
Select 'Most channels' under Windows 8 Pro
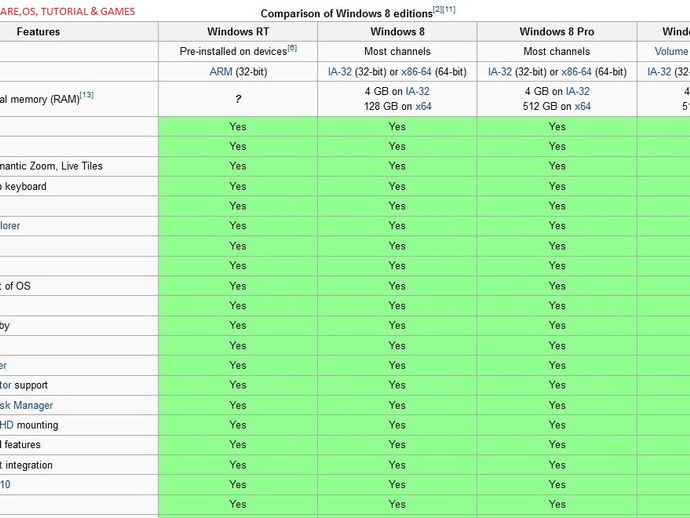(x=557, y=51)
